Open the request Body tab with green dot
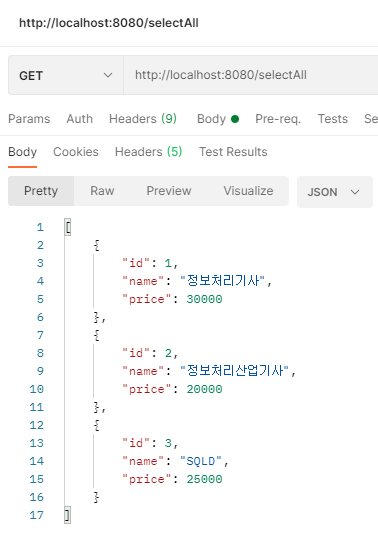 [x=218, y=119]
